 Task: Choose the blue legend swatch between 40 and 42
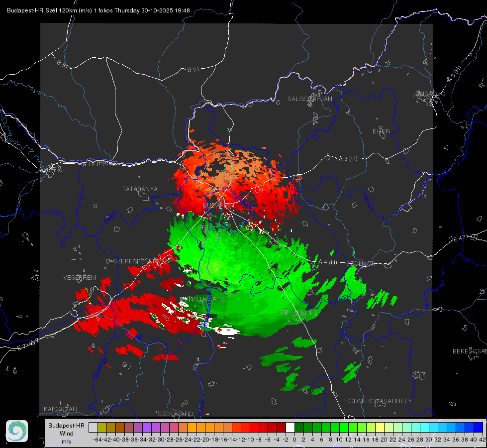(x=479, y=427)
